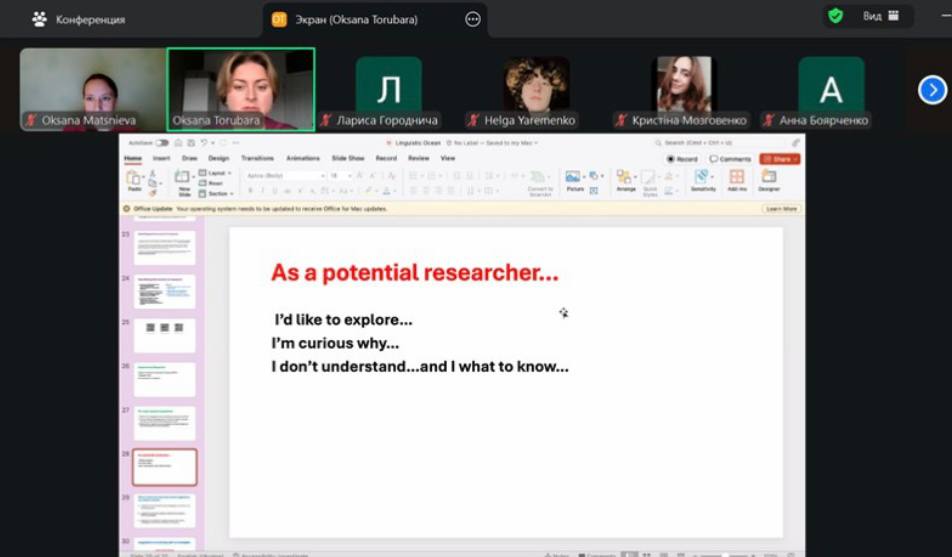Open the Designer pane icon

(768, 179)
